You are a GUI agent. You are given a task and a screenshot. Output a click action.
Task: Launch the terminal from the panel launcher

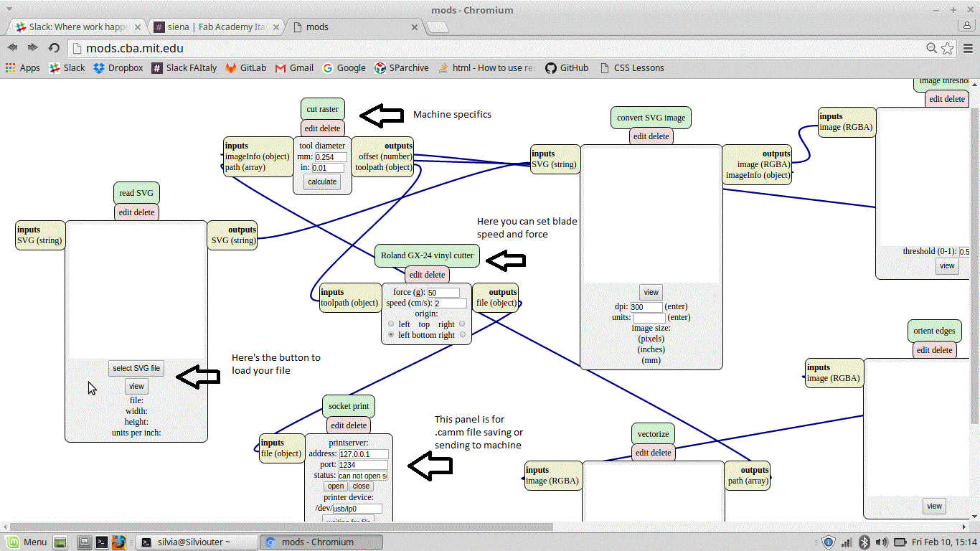point(102,542)
